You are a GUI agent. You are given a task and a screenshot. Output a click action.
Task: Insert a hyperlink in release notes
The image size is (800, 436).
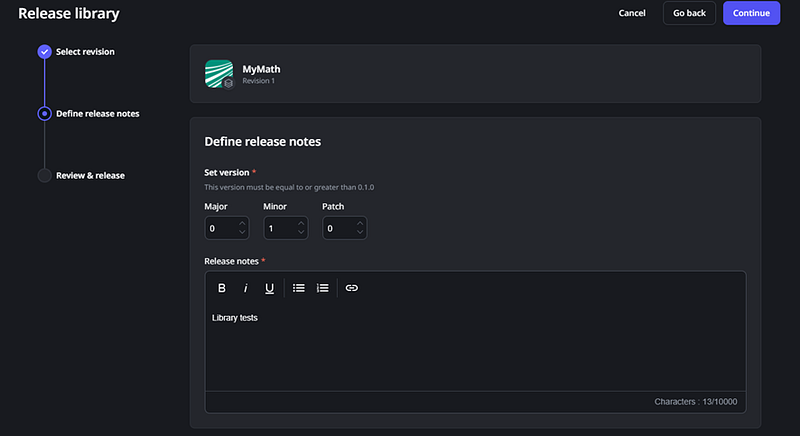(352, 288)
